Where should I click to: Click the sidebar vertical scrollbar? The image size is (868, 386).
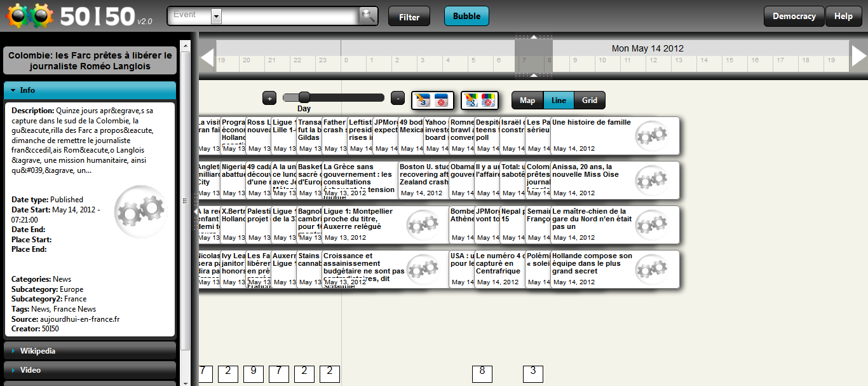(x=186, y=200)
